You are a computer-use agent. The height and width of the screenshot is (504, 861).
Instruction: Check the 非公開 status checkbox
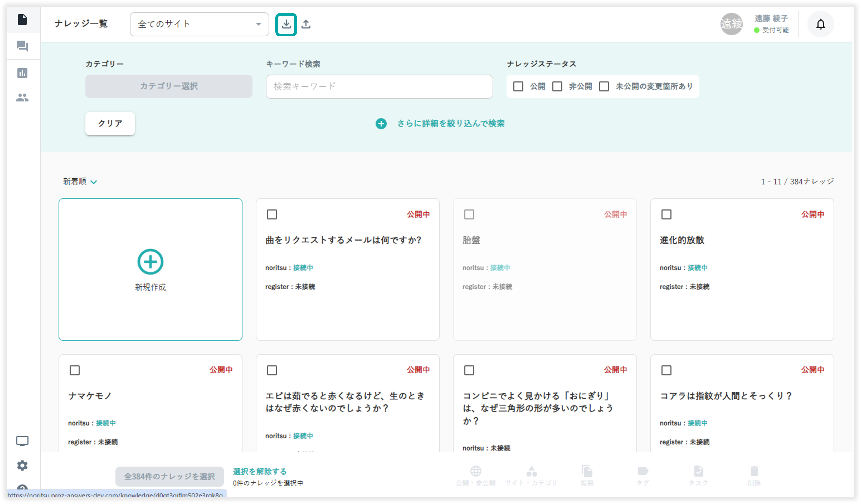pyautogui.click(x=557, y=86)
